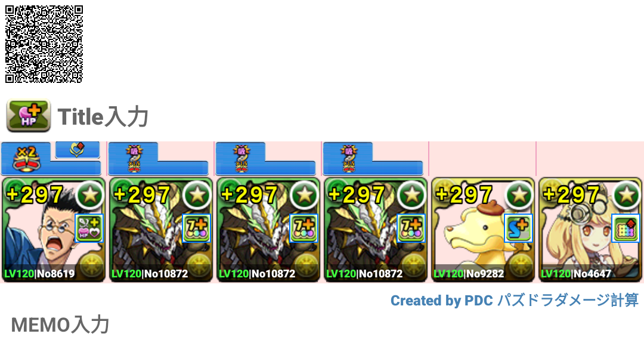Open the Created by PDC link
The height and width of the screenshot is (343, 644).
(514, 301)
